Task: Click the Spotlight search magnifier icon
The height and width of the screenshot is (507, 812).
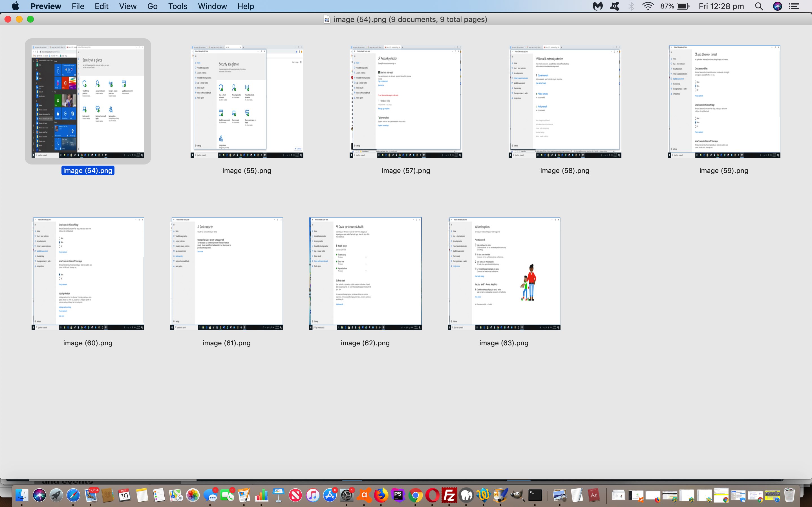Action: [x=759, y=6]
